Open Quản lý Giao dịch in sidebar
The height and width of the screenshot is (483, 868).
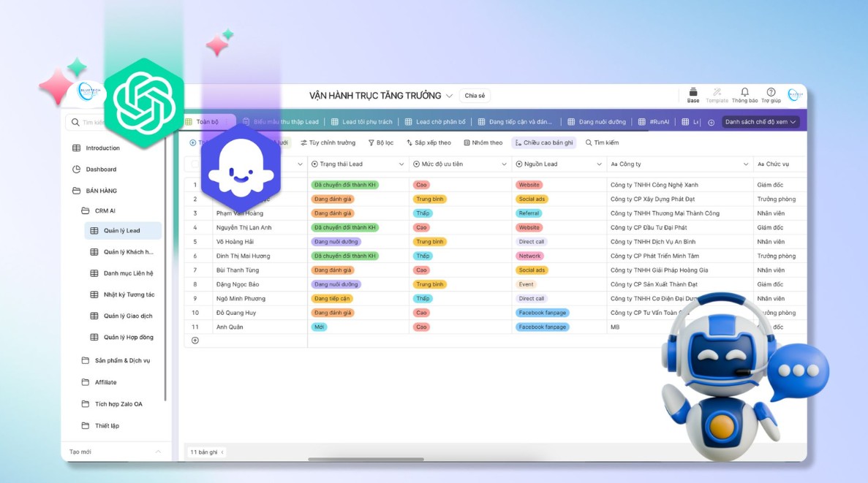(x=123, y=316)
